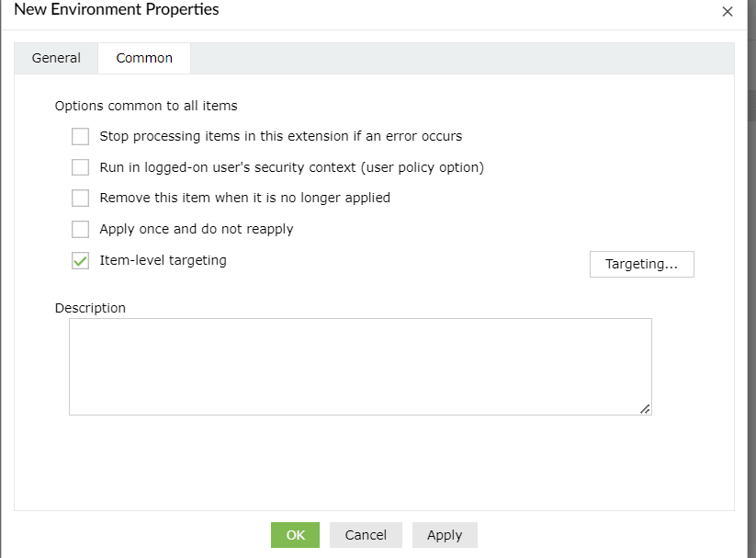Click the New Environment Properties title
This screenshot has width=756, height=558.
(x=117, y=10)
